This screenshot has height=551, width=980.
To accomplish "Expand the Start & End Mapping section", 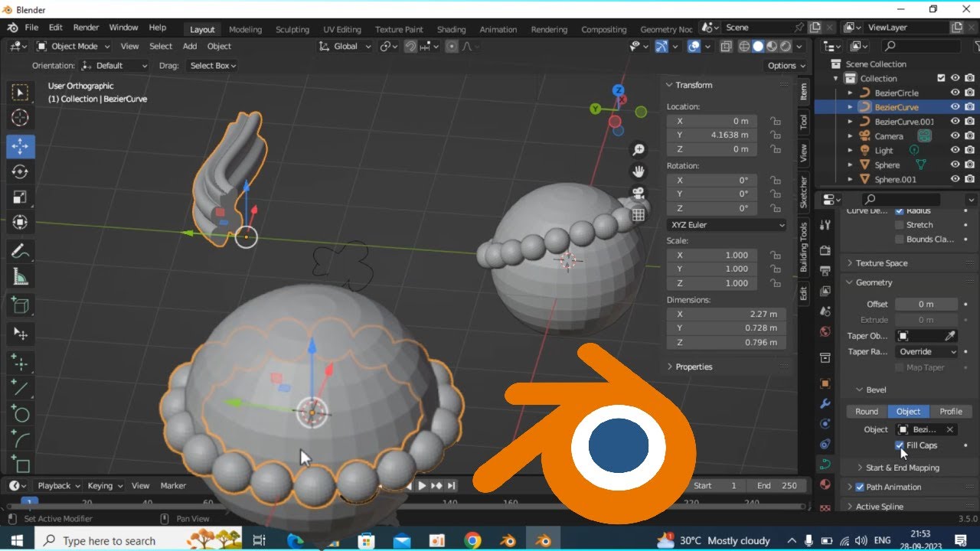I will [x=902, y=468].
